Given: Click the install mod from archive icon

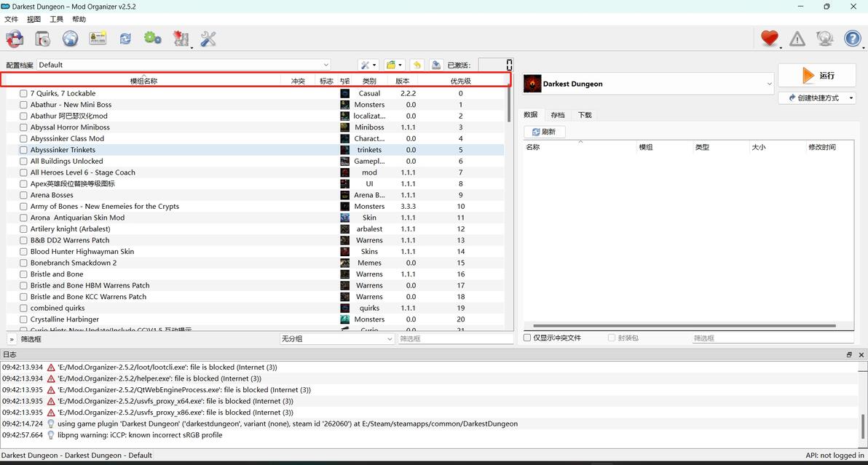Looking at the screenshot, I should click(x=15, y=39).
